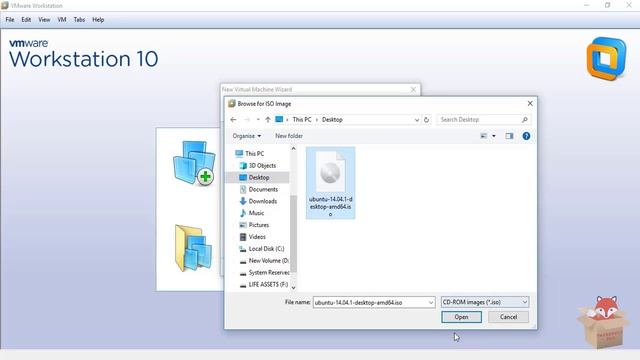Open Music in the sidebar
This screenshot has width=640, height=360.
click(256, 213)
